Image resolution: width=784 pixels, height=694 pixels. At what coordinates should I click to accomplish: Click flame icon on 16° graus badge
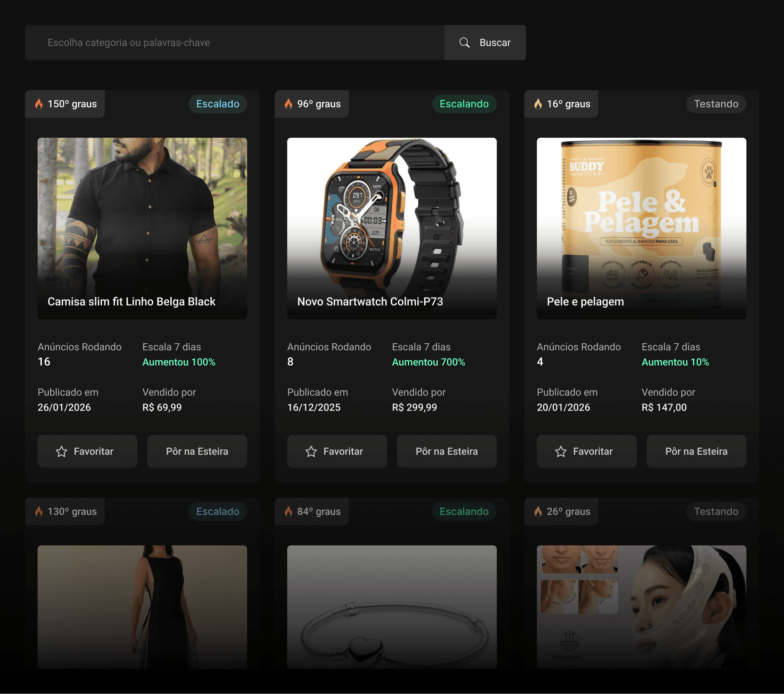coord(538,104)
